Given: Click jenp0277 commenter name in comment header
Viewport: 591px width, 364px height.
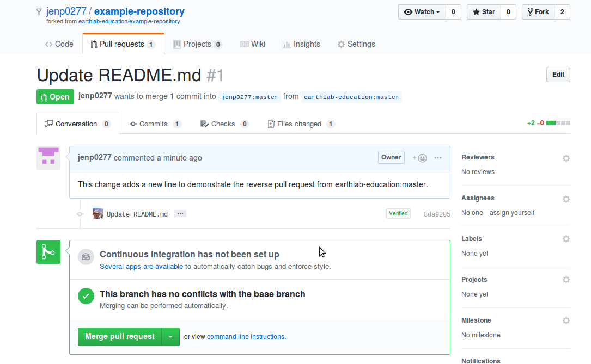Looking at the screenshot, I should pos(95,157).
